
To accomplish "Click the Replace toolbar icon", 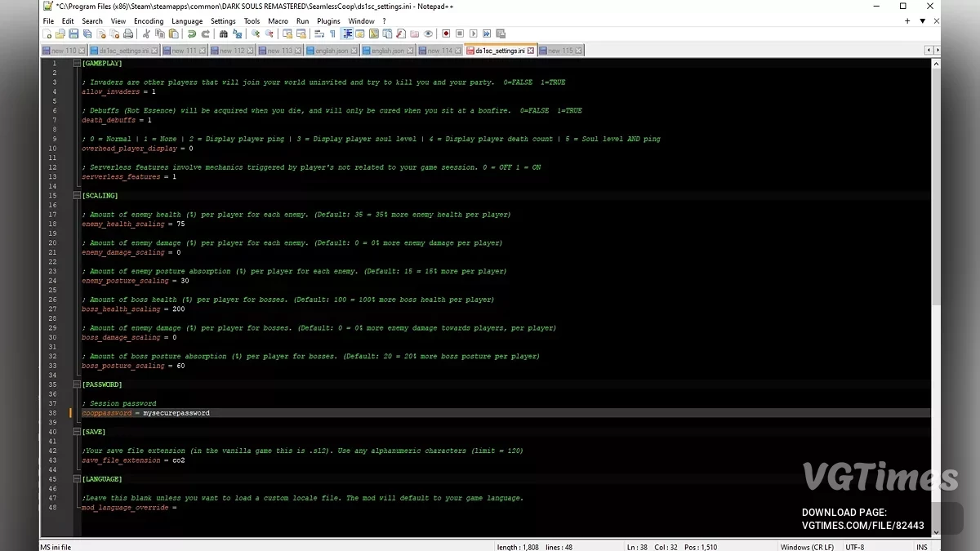I will coord(237,33).
